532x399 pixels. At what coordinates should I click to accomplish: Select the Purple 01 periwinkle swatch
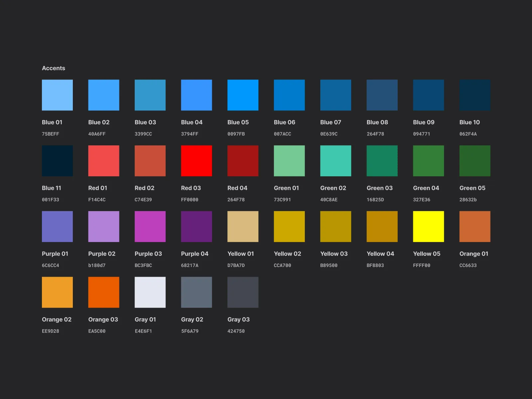57,226
